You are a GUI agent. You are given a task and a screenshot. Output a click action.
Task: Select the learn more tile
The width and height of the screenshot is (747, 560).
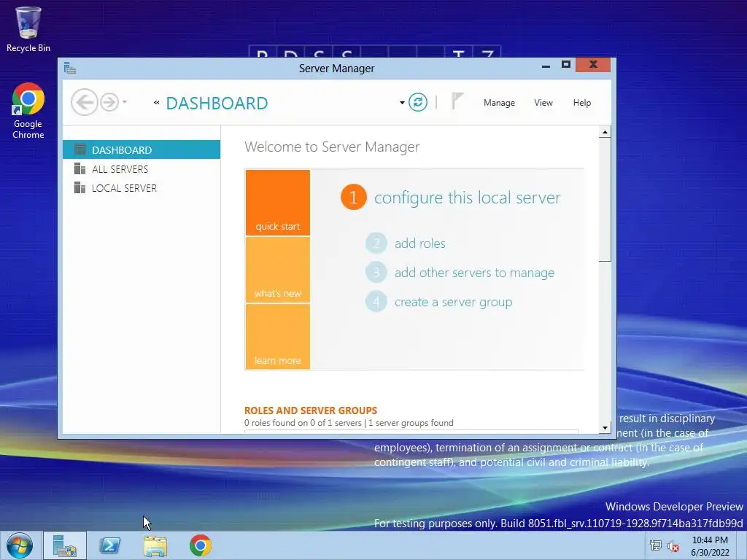click(x=278, y=336)
